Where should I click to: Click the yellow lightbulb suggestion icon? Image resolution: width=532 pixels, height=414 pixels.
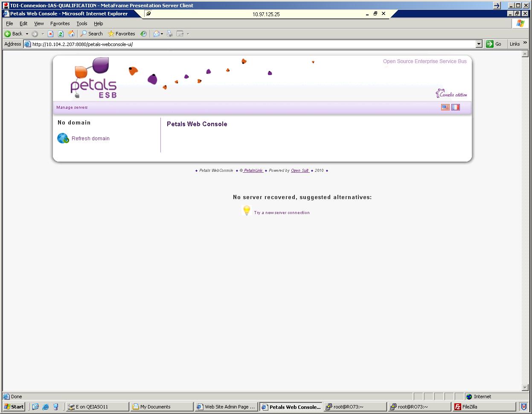pyautogui.click(x=247, y=210)
